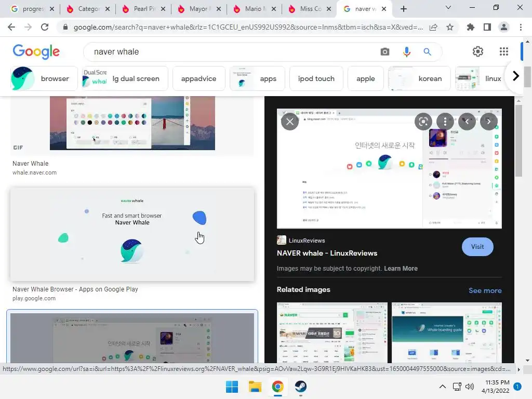The height and width of the screenshot is (399, 532).
Task: Open a new browser tab
Action: [403, 9]
